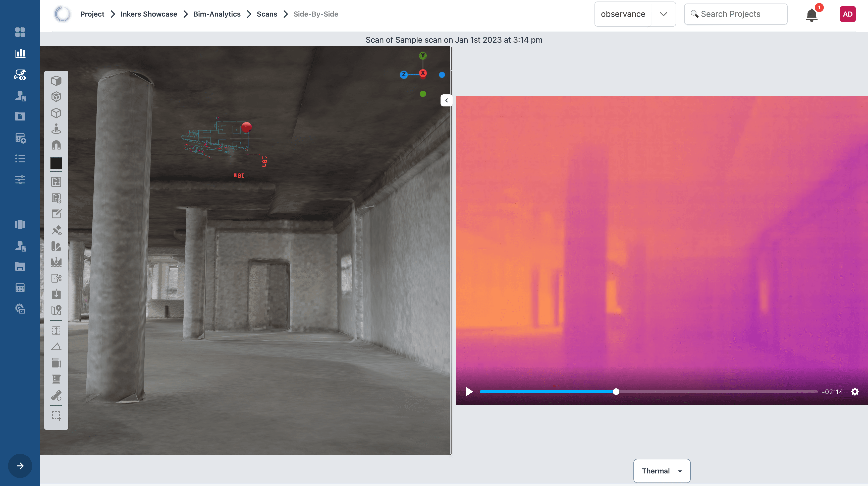
Task: Collapse the 3D viewer panel chevron
Action: click(447, 100)
